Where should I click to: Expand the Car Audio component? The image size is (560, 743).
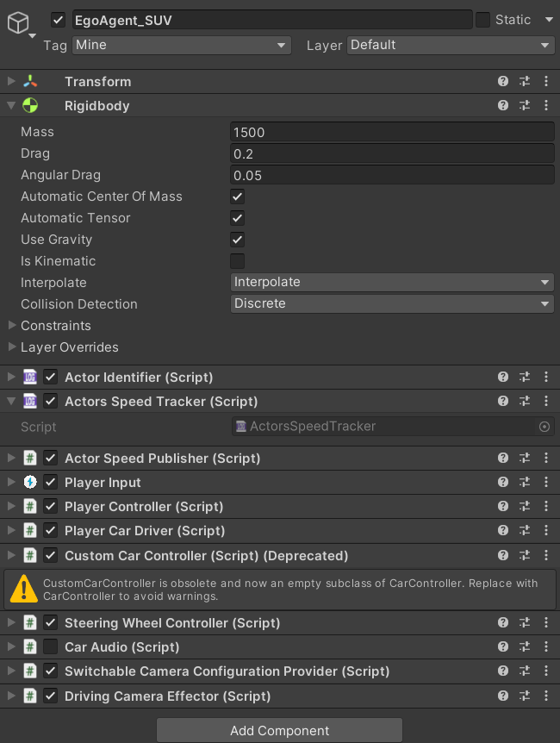(11, 646)
